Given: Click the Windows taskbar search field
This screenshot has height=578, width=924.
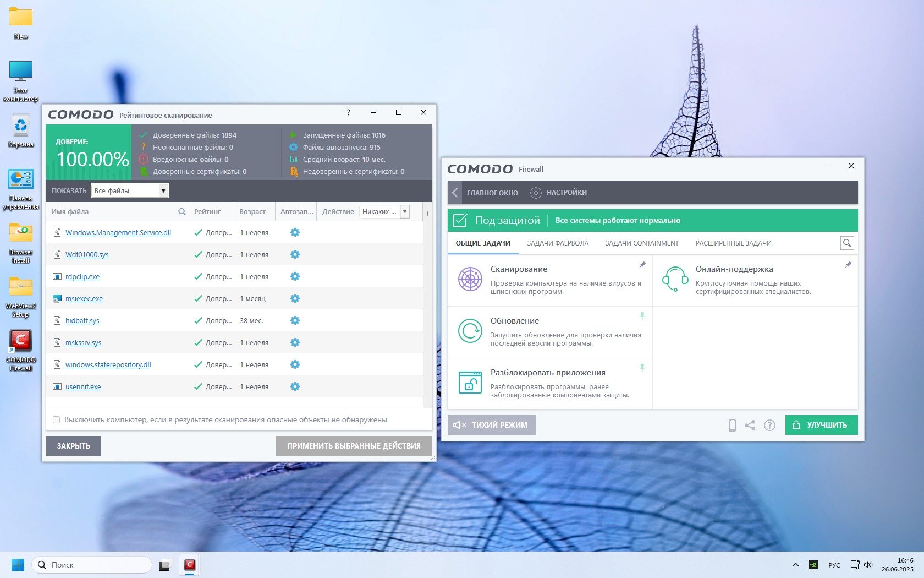Looking at the screenshot, I should 92,565.
